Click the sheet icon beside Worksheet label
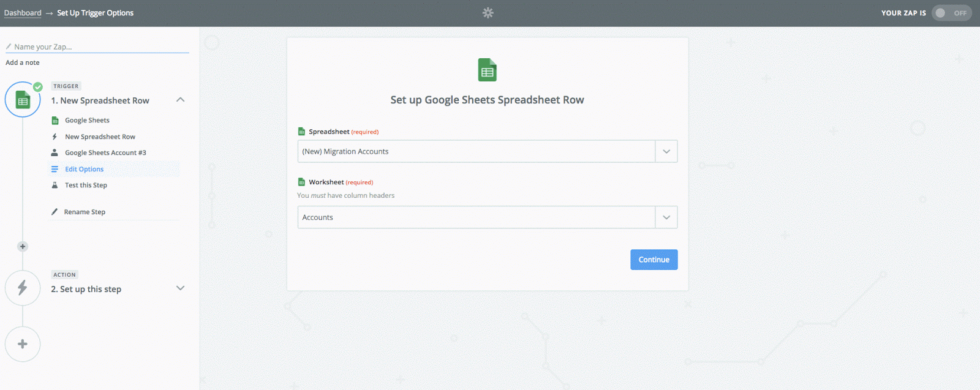 click(x=301, y=182)
